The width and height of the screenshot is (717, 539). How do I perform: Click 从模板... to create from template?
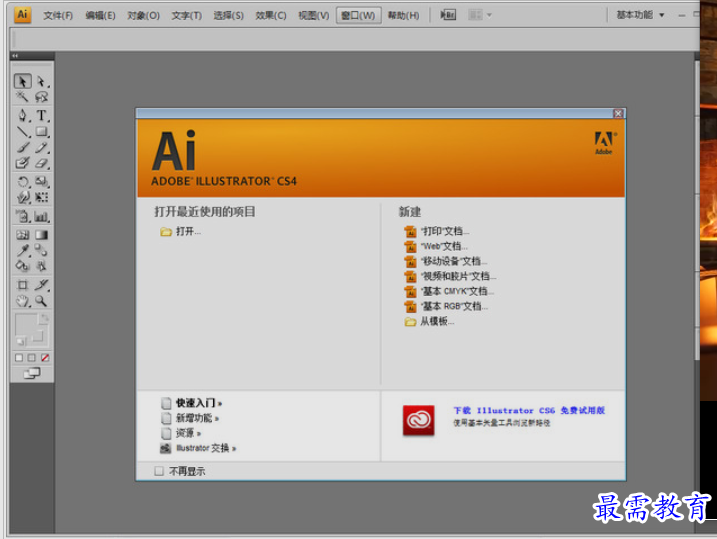[430, 321]
